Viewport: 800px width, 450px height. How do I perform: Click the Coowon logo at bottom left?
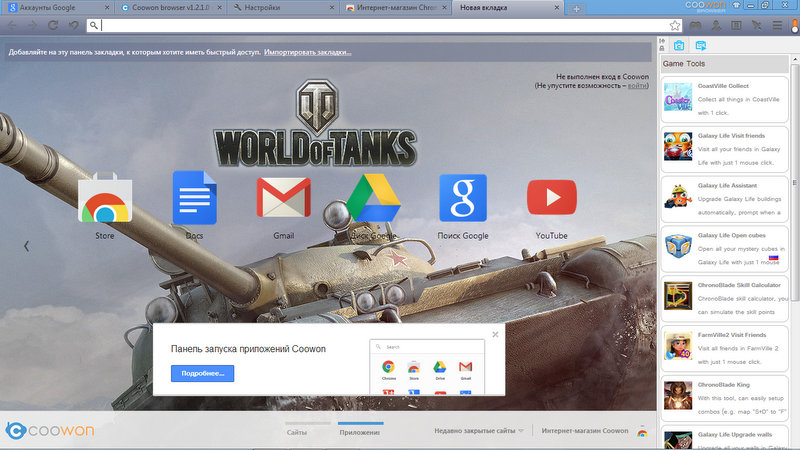coord(49,431)
